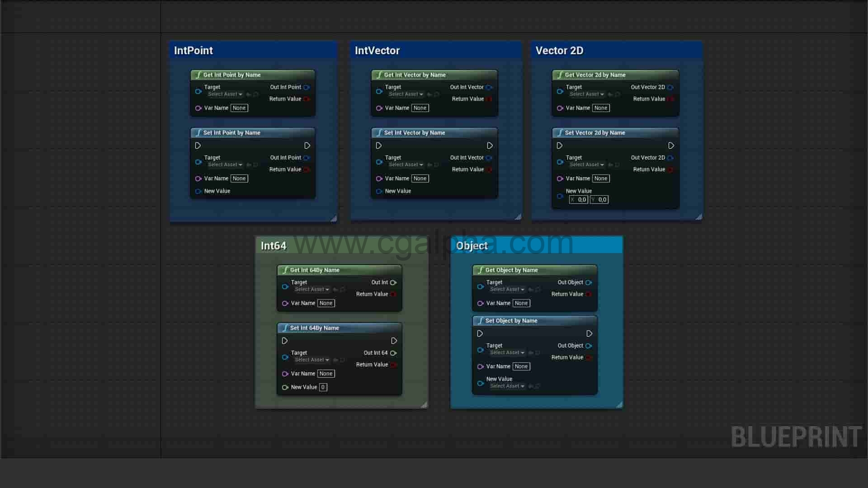Open the Target Select Asset dropdown on Get Int Point by Name
This screenshot has width=868, height=488.
(225, 94)
